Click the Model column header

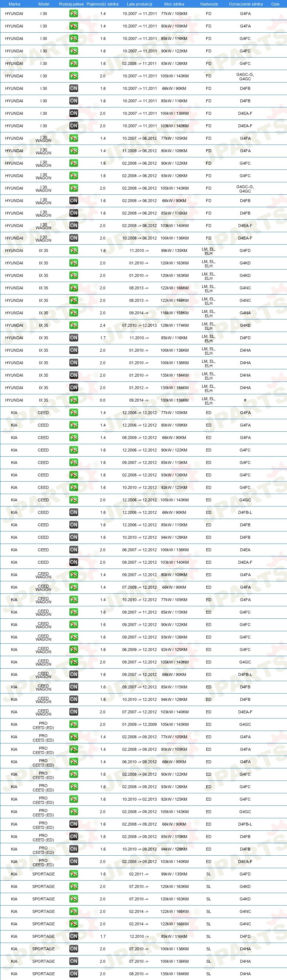click(44, 4)
